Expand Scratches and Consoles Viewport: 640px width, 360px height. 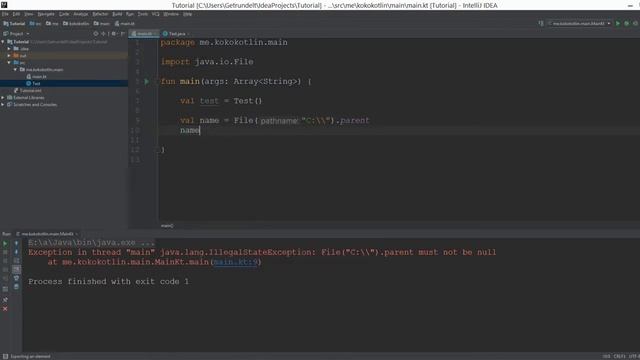point(3,104)
